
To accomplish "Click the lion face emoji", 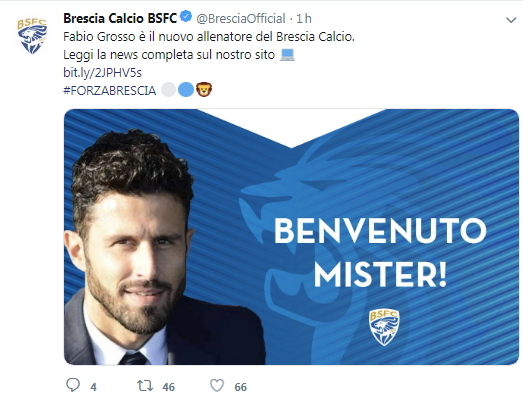I will (x=204, y=90).
